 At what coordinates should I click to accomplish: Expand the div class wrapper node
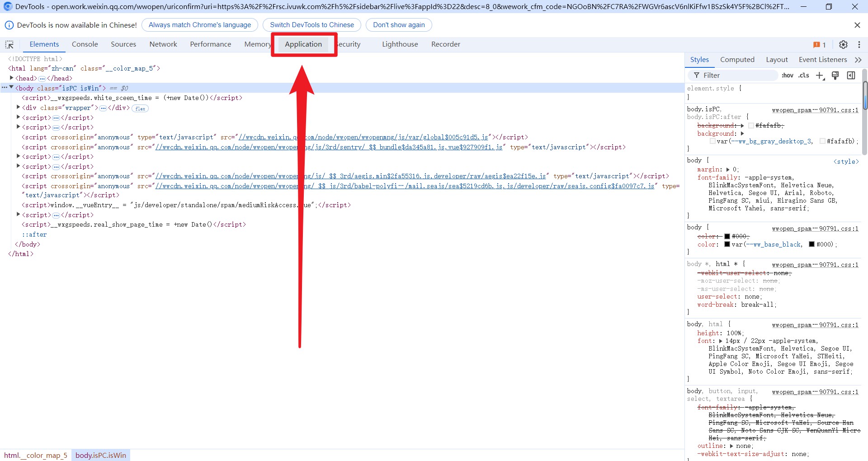tap(19, 107)
